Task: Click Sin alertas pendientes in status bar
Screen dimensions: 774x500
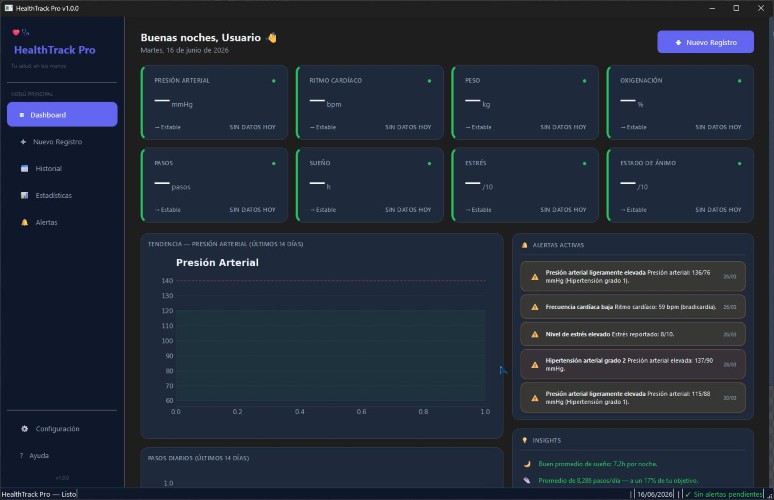Action: [724, 494]
